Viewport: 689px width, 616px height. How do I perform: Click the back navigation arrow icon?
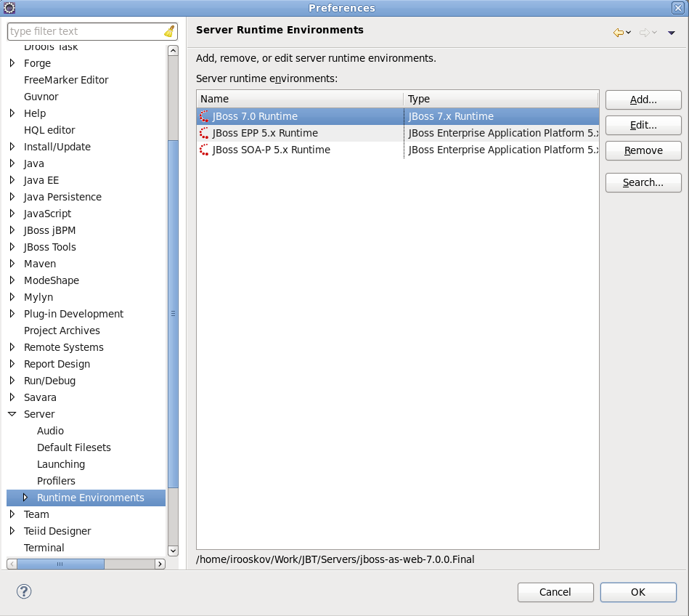coord(616,32)
